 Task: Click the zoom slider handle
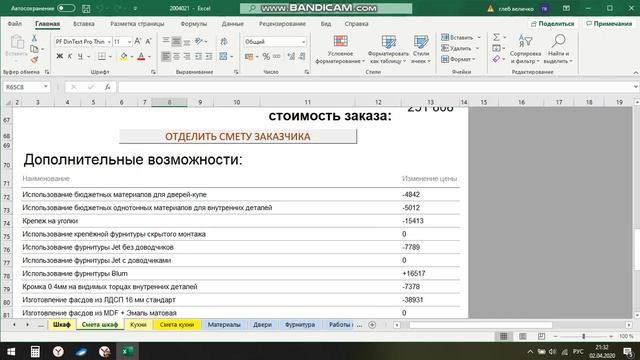(x=584, y=336)
